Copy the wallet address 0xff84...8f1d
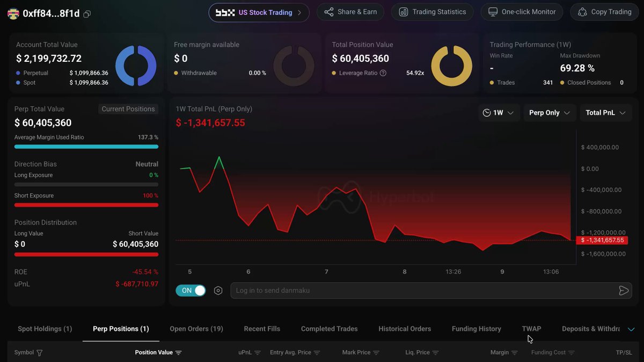 [x=87, y=14]
